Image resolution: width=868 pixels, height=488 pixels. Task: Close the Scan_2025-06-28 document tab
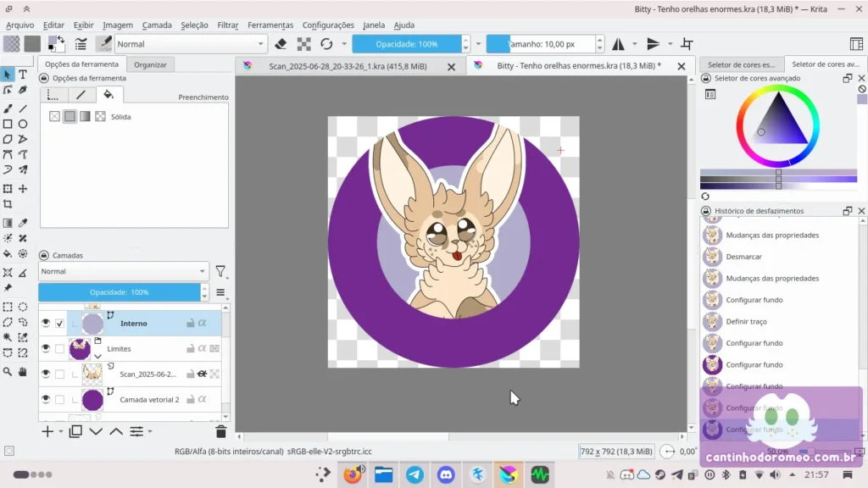(451, 66)
